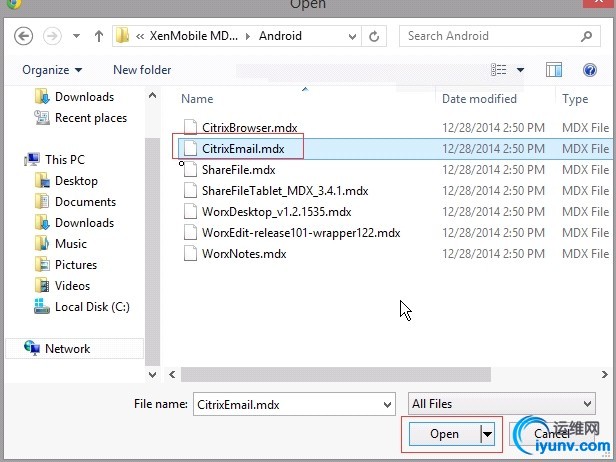
Task: Select WorxDesktop_v1.2.1535.mdx file
Action: coord(277,212)
